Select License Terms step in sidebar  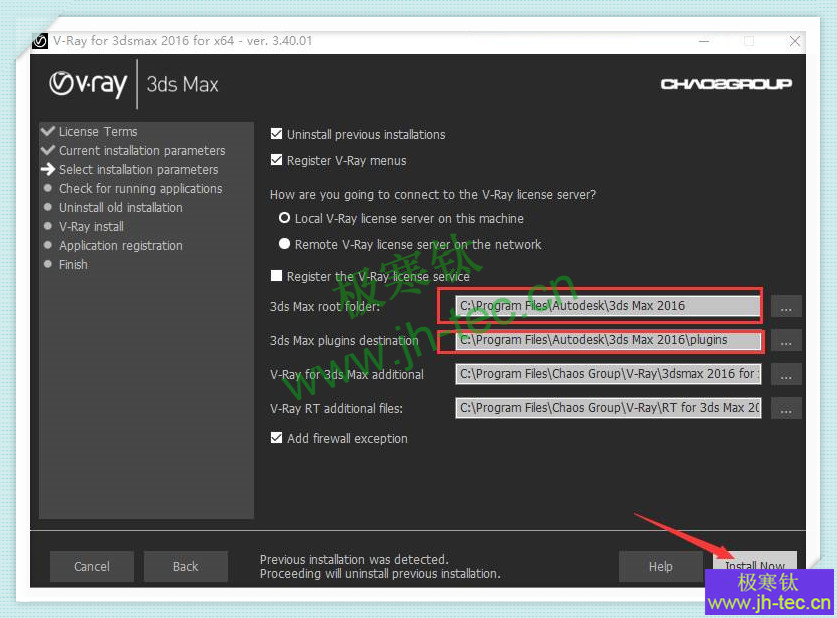(98, 131)
